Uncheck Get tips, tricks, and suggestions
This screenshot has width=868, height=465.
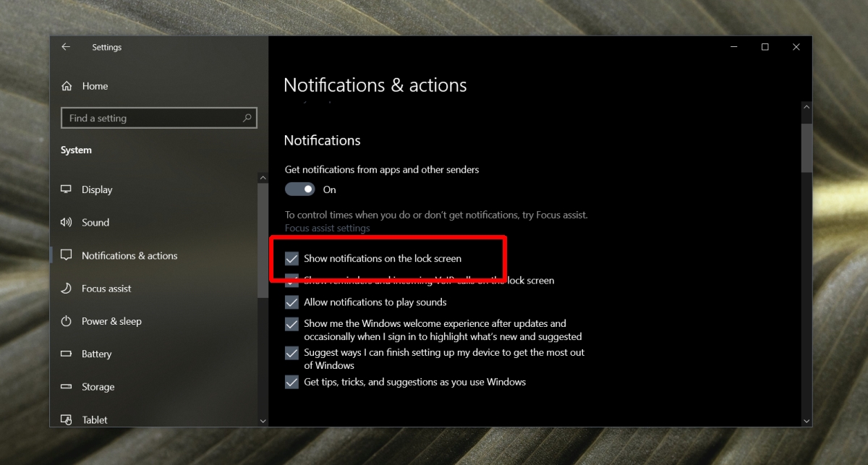[292, 382]
